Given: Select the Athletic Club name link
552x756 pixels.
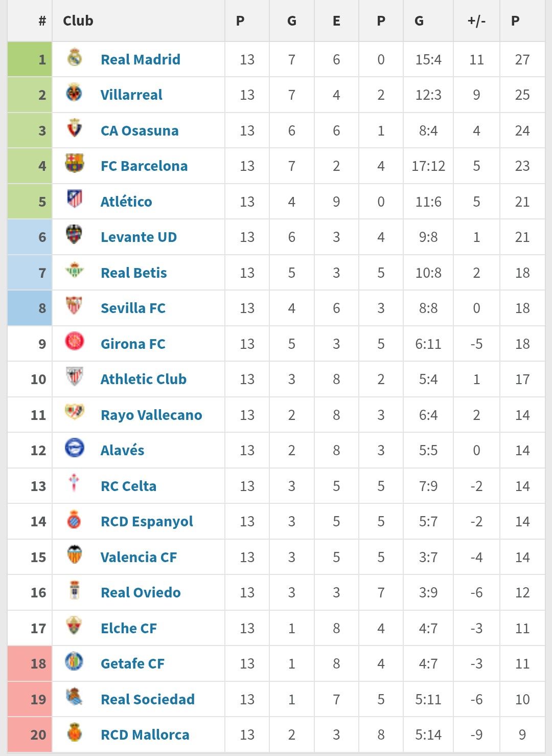Looking at the screenshot, I should pyautogui.click(x=143, y=380).
